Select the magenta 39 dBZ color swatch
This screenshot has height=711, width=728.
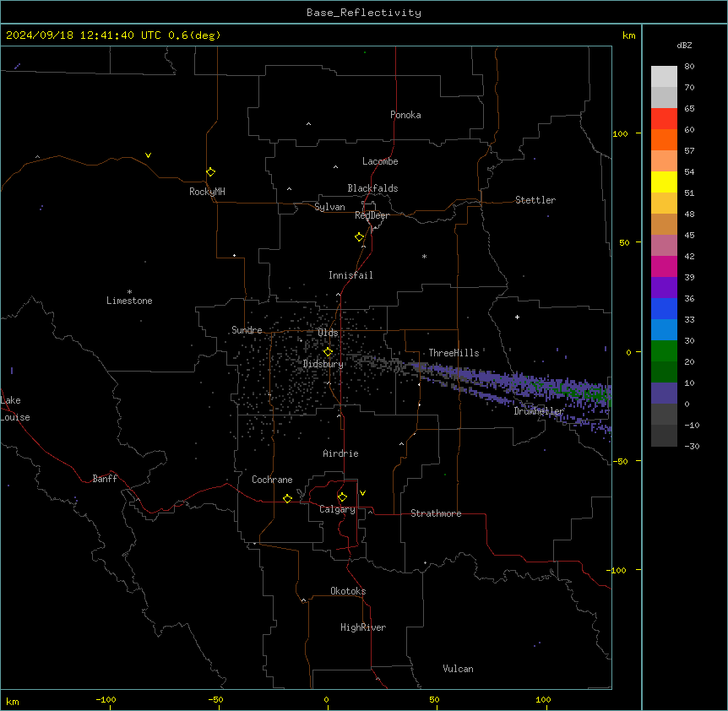point(664,266)
